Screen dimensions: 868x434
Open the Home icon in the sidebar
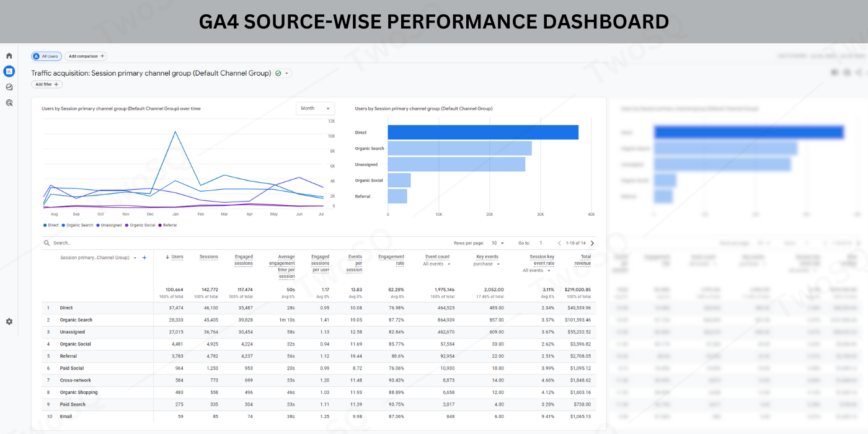[x=9, y=56]
